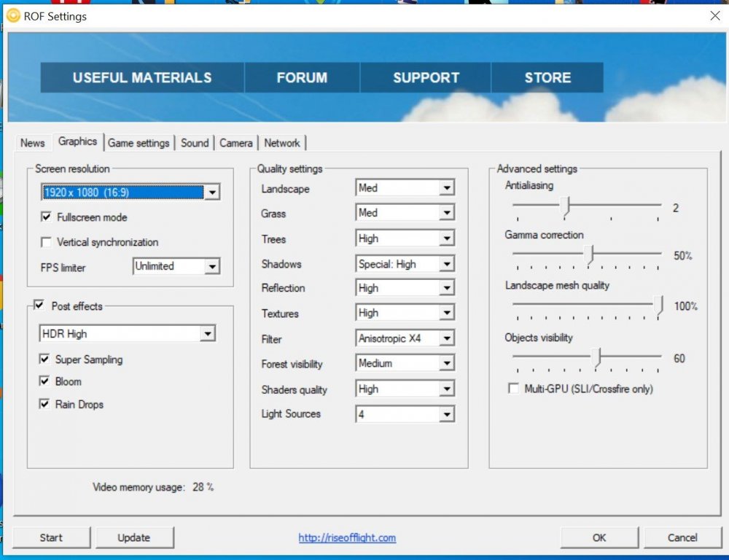Uncheck the Rain Drops option
The height and width of the screenshot is (560, 729).
point(45,405)
